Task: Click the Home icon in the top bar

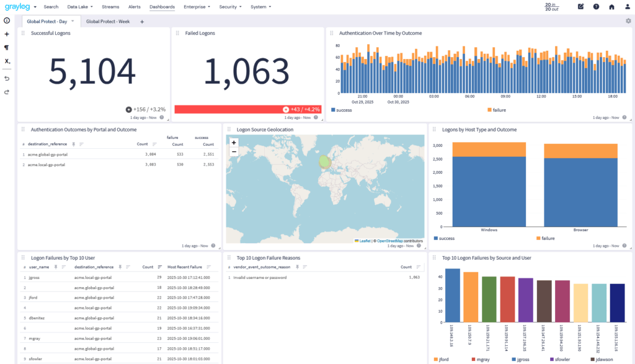Action: 611,7
